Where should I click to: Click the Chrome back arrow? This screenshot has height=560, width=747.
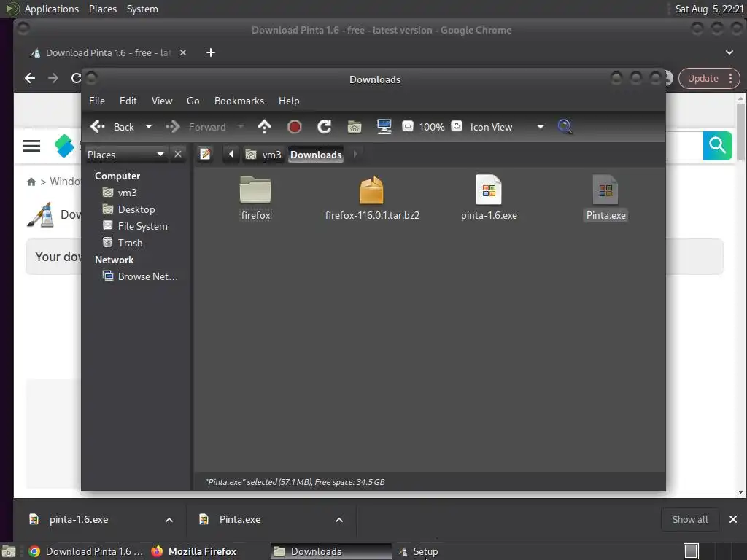point(30,78)
